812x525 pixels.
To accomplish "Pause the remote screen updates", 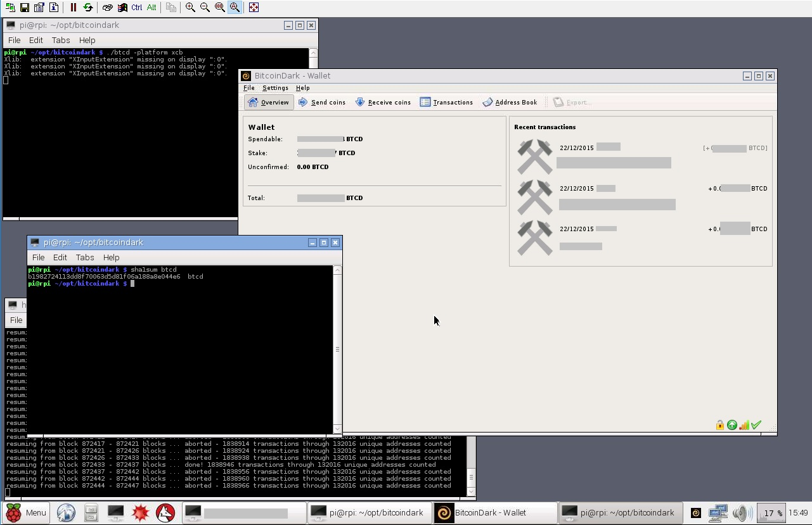I will (74, 8).
